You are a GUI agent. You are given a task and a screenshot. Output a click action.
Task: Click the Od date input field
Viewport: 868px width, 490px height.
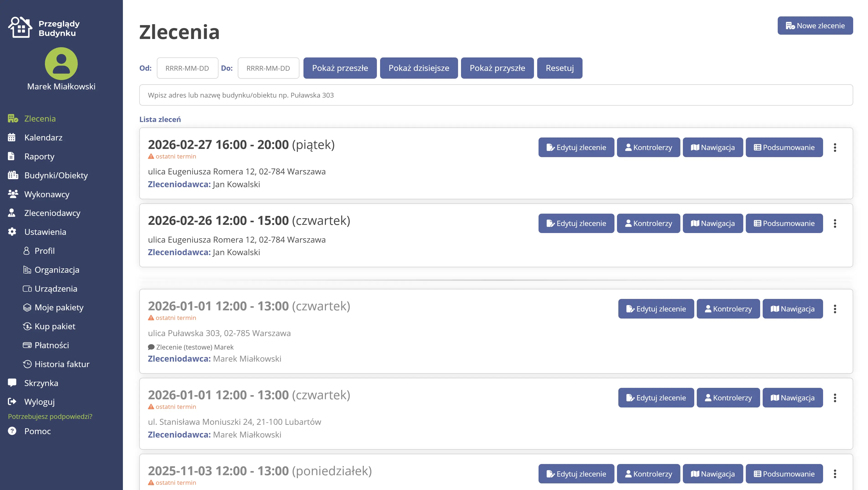tap(187, 68)
